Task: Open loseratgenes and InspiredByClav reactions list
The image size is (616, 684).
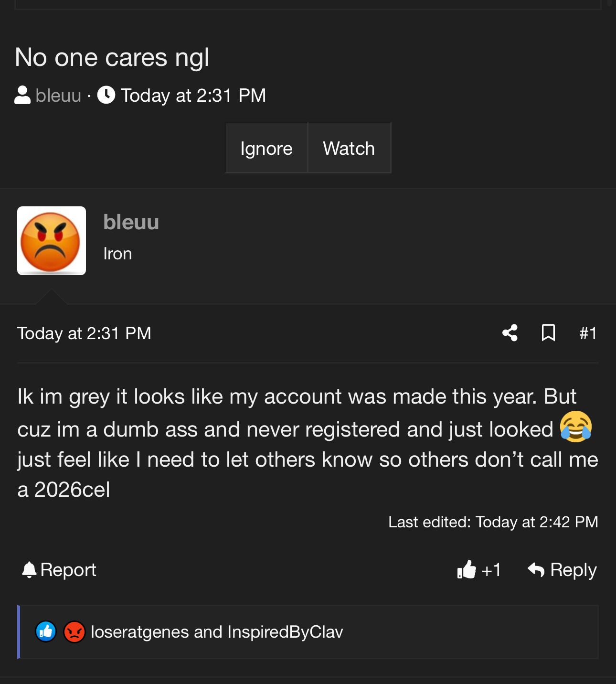Action: 217,632
